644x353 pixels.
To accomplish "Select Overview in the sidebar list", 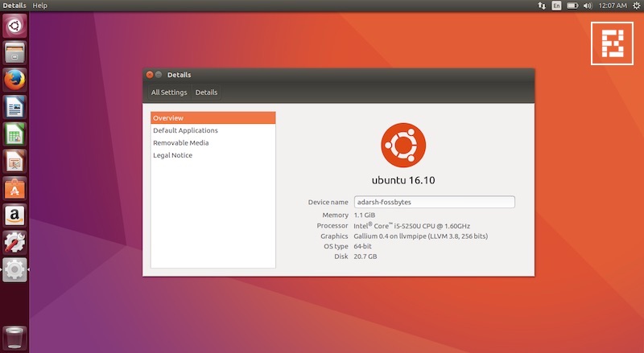I will (213, 118).
